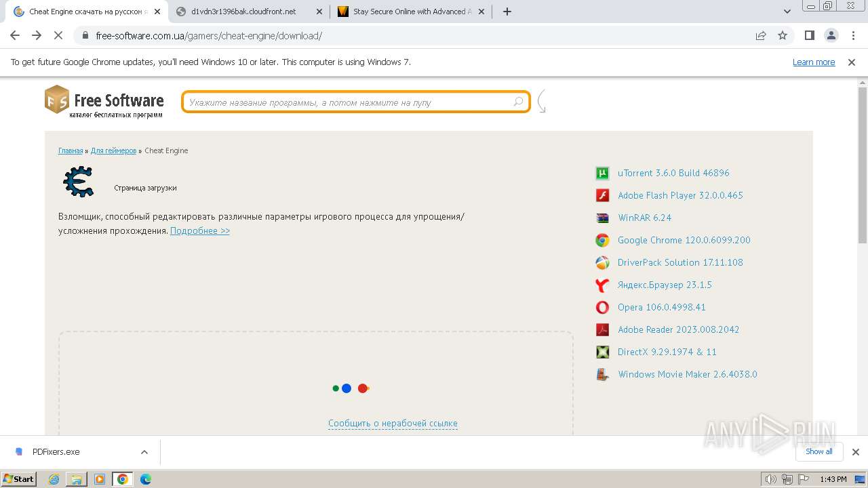
Task: Share this page via address bar icon
Action: pyautogui.click(x=761, y=35)
